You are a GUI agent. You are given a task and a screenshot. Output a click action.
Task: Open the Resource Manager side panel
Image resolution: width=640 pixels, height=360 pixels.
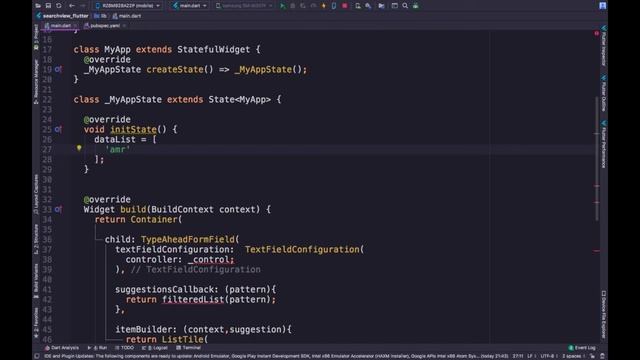tap(36, 82)
